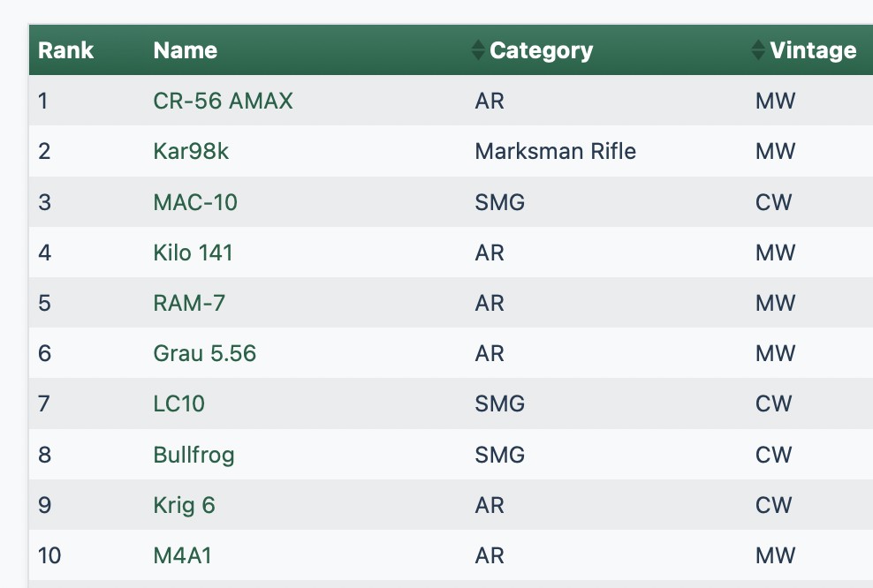View the Grau 5.56 weapon page
This screenshot has width=873, height=588.
click(204, 354)
